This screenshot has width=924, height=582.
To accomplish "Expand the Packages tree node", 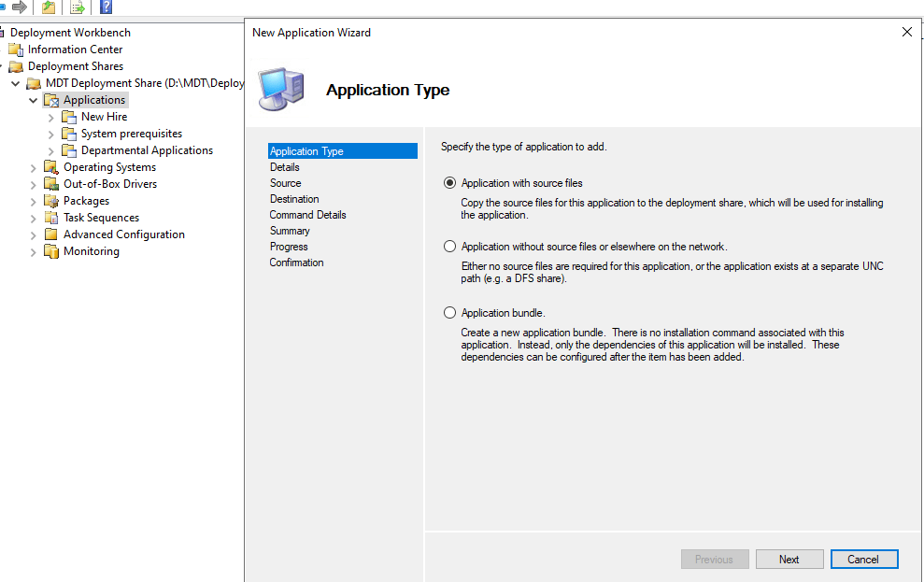I will tap(34, 202).
